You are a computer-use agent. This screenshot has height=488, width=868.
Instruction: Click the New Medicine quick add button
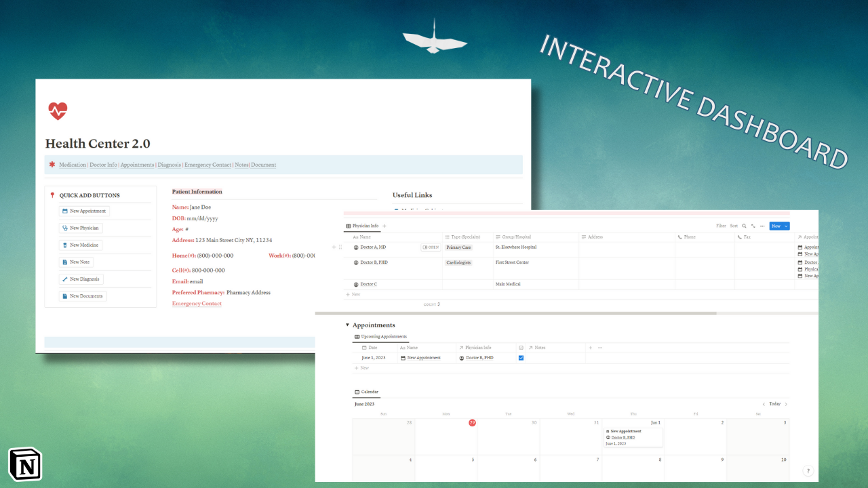pyautogui.click(x=81, y=245)
